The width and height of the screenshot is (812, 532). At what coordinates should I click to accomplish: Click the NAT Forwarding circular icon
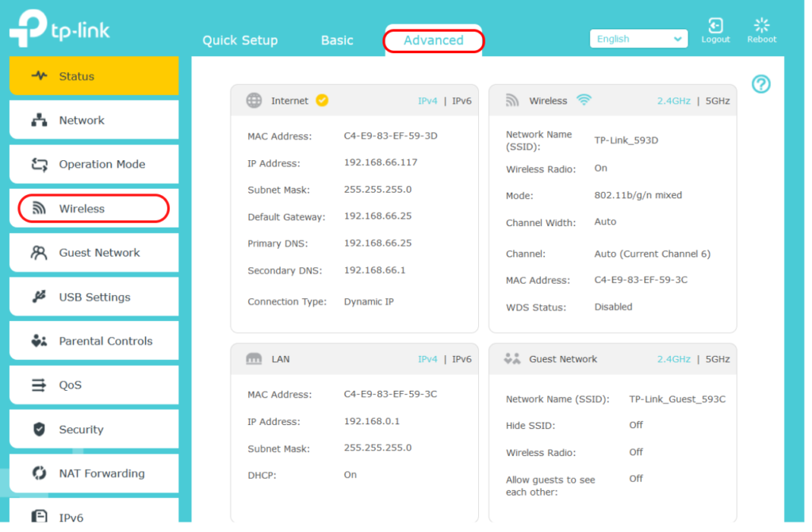(39, 473)
